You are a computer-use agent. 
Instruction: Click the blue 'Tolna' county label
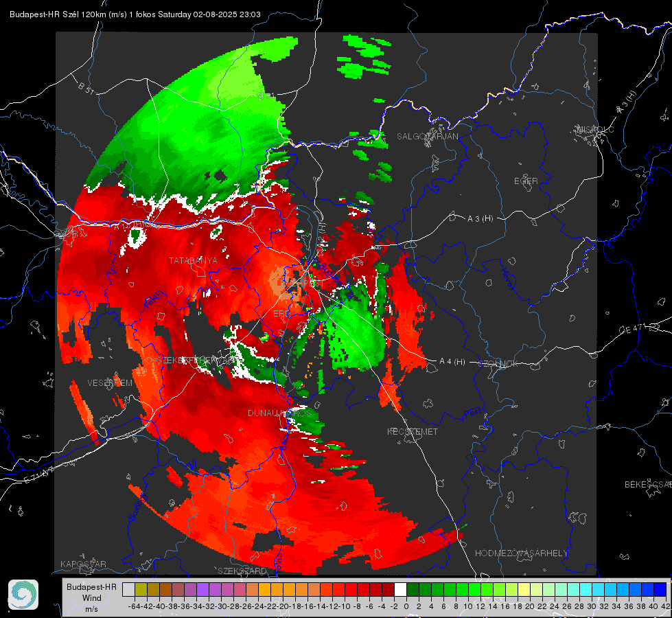pyautogui.click(x=279, y=562)
